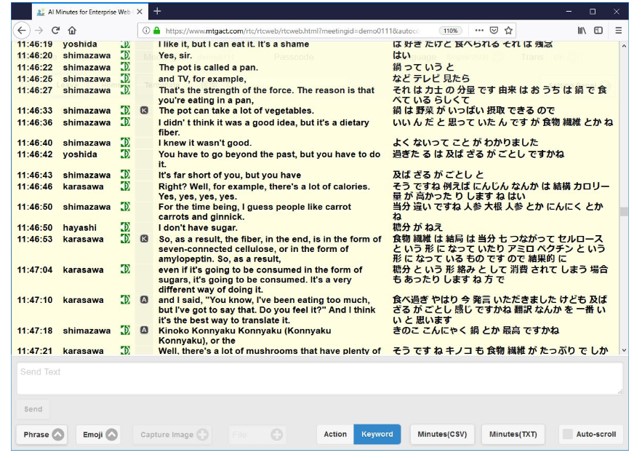Click the green language icon at 11:46:40
The width and height of the screenshot is (642, 458).
coord(125,142)
